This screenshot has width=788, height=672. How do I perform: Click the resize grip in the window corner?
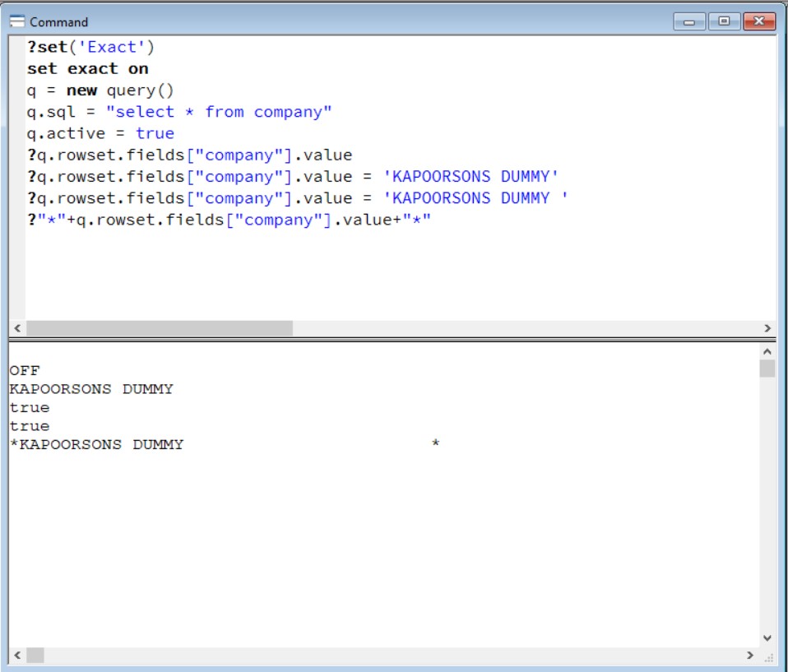[769, 657]
